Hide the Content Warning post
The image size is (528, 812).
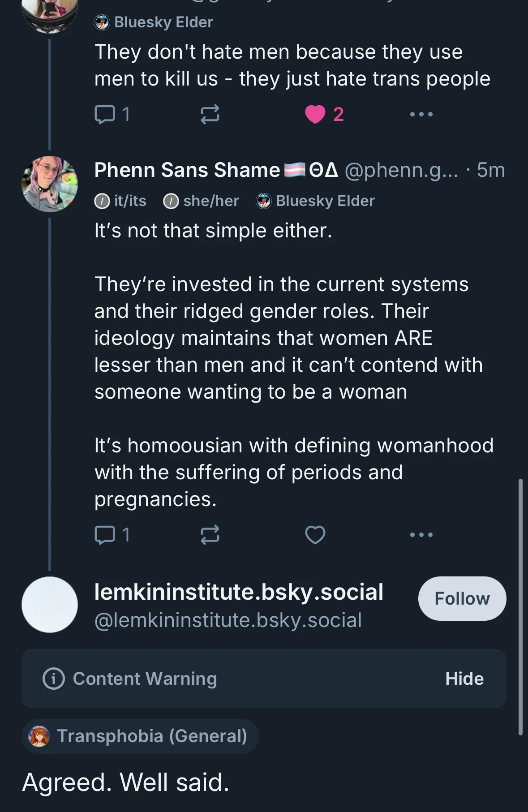[464, 679]
